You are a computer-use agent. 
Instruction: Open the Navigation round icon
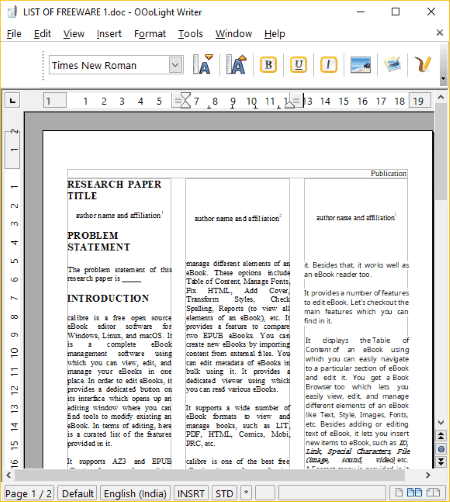(x=441, y=449)
